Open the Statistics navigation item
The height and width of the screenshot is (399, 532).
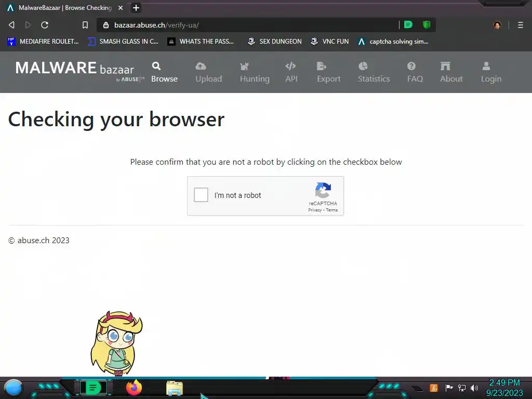point(374,72)
